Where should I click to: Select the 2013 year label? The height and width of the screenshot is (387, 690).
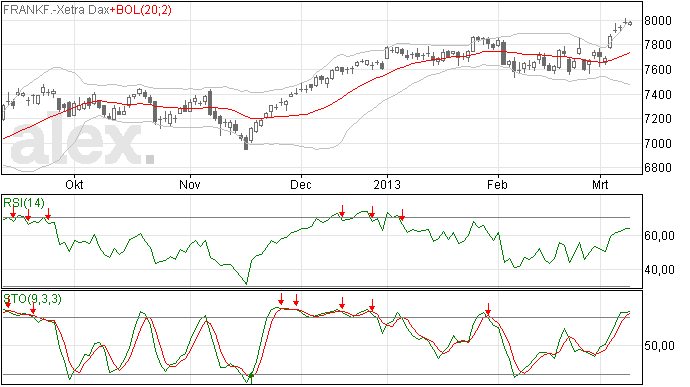(387, 184)
